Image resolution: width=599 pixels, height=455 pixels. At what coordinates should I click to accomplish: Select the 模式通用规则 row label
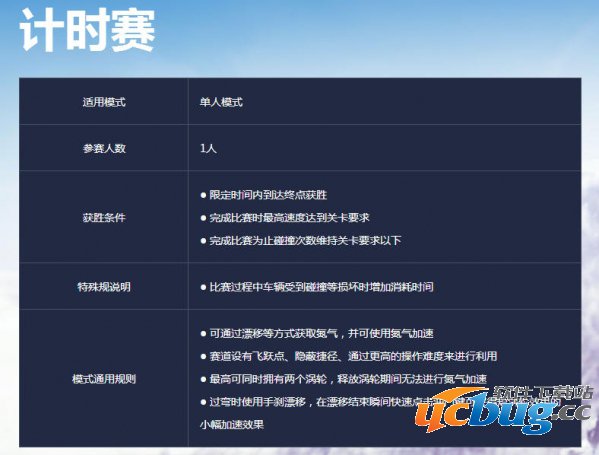click(x=104, y=379)
